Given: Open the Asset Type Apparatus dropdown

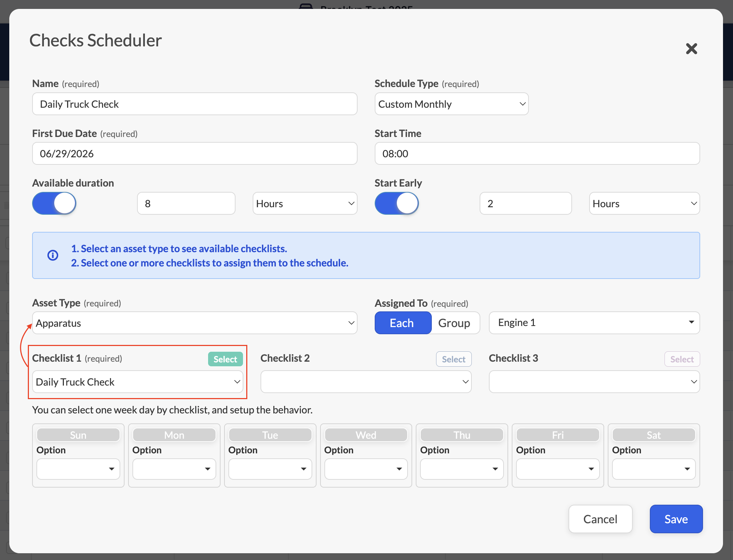Looking at the screenshot, I should pos(194,323).
